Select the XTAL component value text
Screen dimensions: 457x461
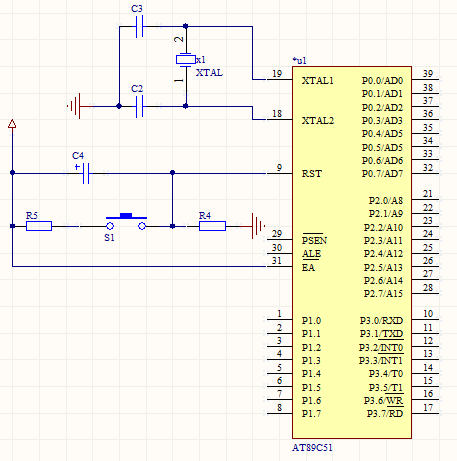point(209,73)
